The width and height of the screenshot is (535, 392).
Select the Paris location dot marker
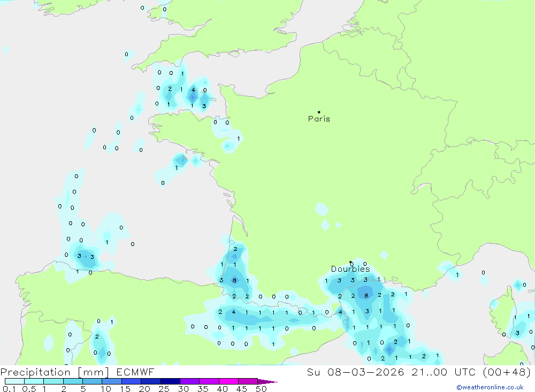(319, 112)
